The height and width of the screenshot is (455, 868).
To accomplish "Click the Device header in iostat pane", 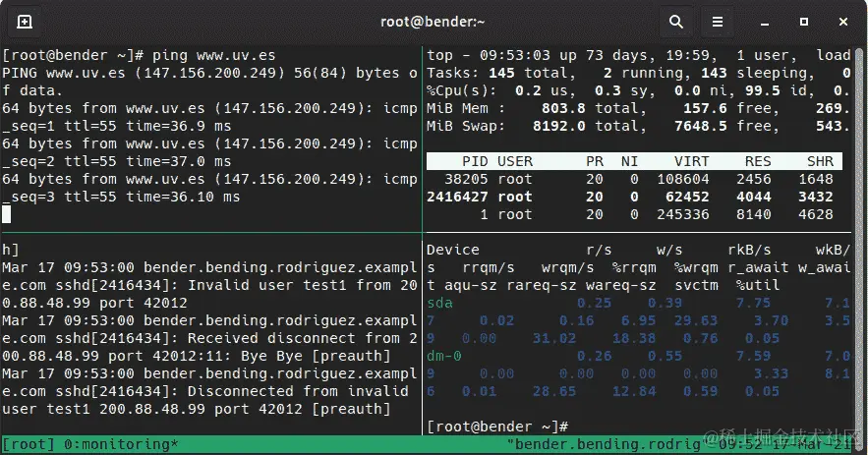I will click(x=453, y=251).
